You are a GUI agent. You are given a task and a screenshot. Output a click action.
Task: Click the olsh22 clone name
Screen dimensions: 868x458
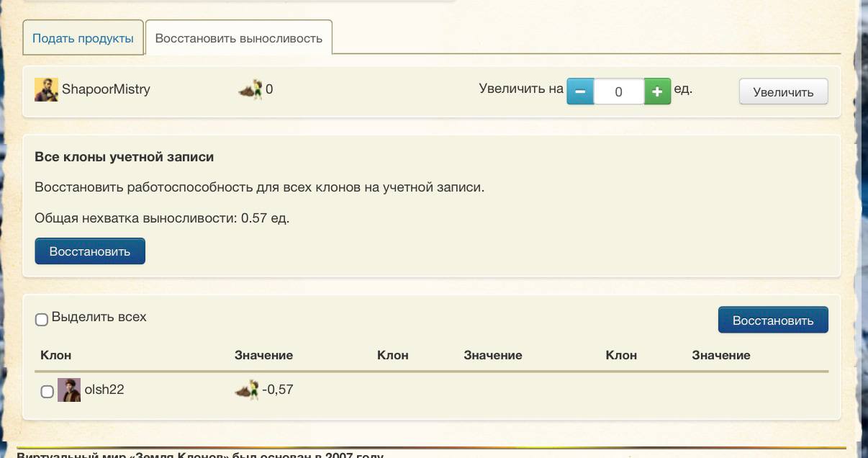click(104, 390)
